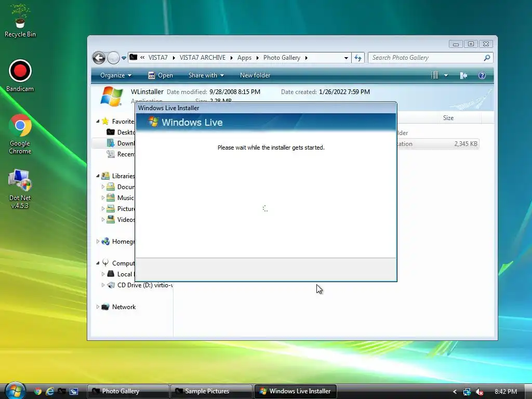
Task: Select Apps in the address breadcrumb
Action: [x=244, y=58]
